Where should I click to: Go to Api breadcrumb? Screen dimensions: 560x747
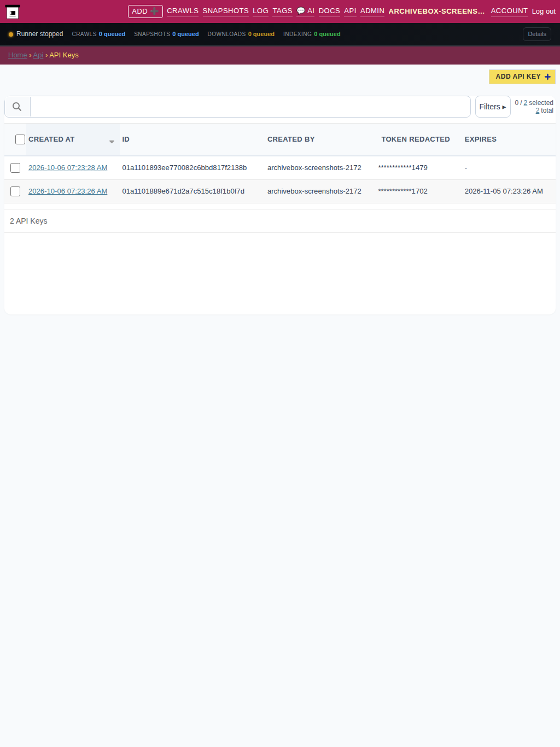38,55
